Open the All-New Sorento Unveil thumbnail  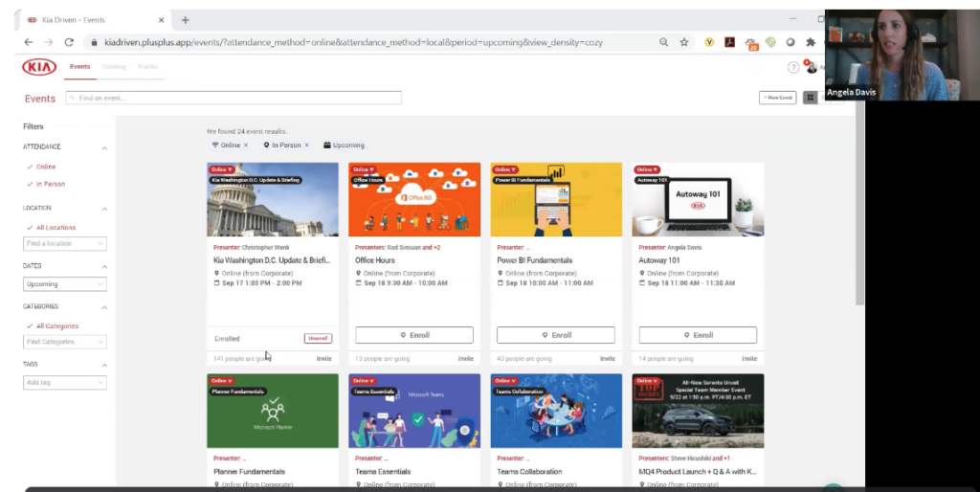coord(698,411)
